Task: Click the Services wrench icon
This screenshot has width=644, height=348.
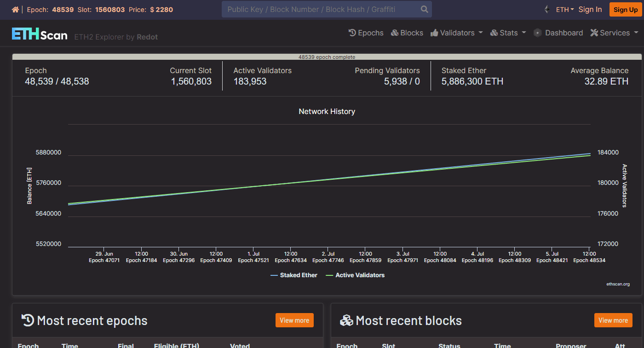Action: tap(594, 33)
